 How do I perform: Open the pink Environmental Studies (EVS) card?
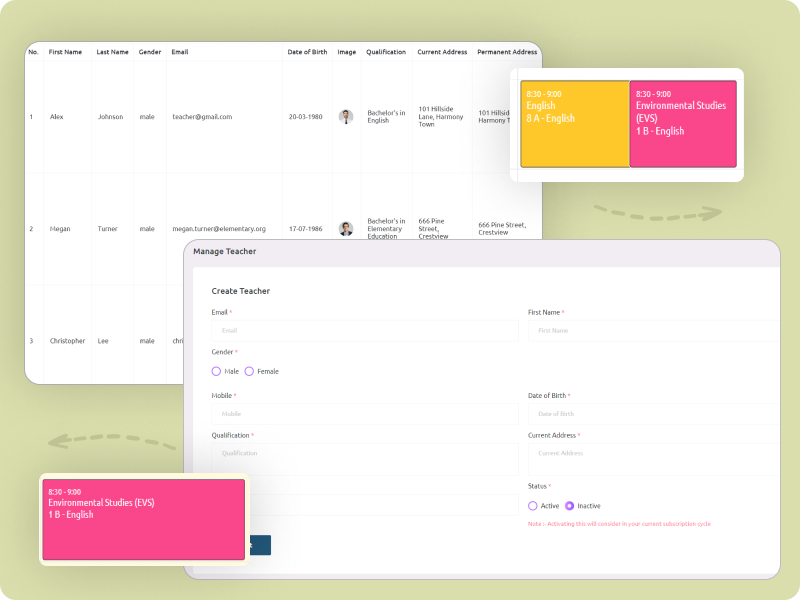682,123
